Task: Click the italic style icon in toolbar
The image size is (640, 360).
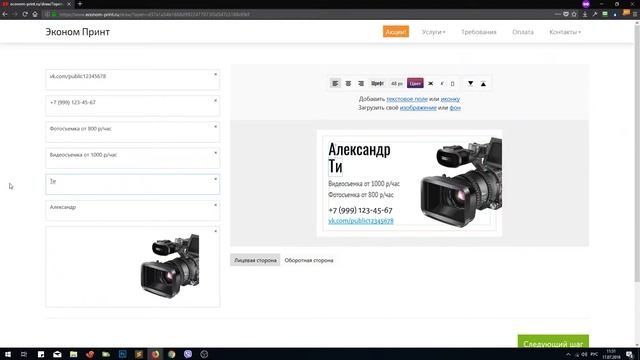Action: [442, 84]
